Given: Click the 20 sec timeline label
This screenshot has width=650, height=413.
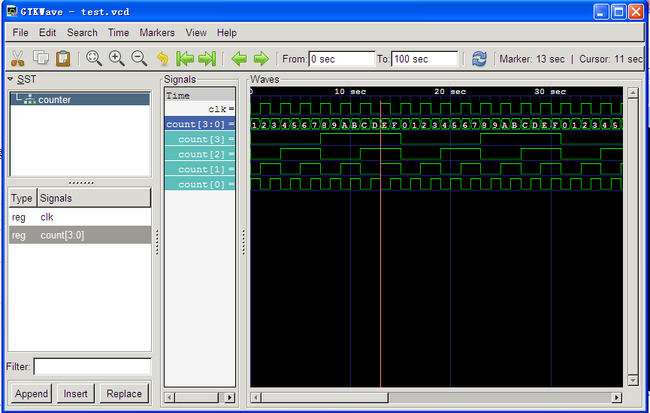Looking at the screenshot, I should click(450, 91).
